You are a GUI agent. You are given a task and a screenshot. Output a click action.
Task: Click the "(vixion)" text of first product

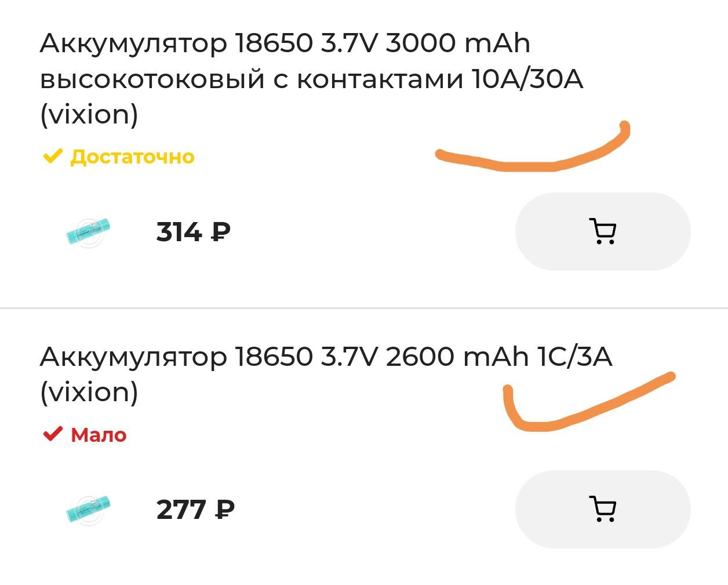click(89, 114)
